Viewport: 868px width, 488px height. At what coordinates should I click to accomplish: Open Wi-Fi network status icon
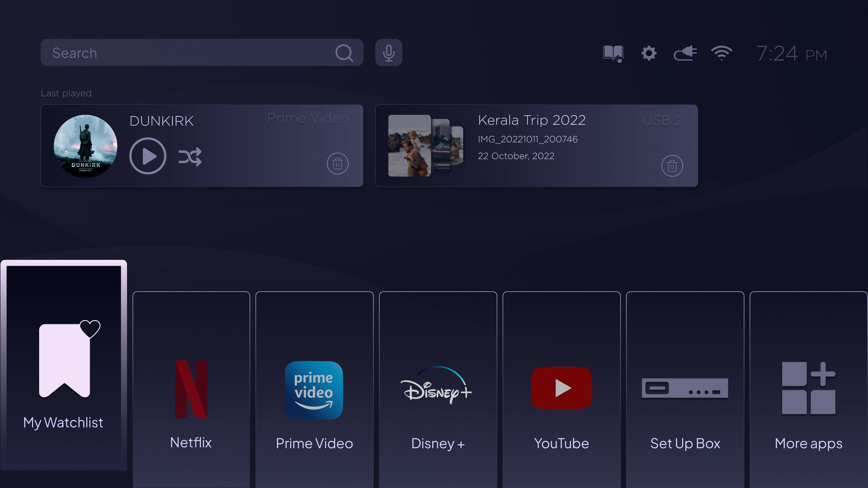[x=721, y=53]
